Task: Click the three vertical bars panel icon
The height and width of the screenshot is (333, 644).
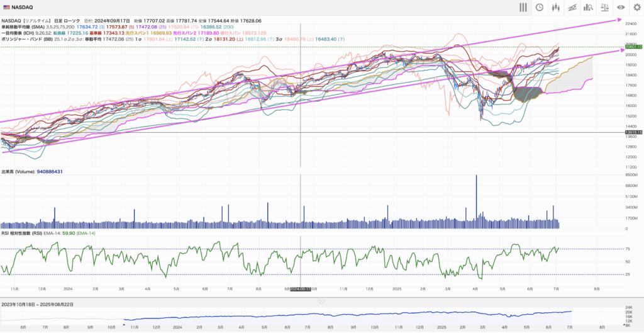Action: pyautogui.click(x=523, y=7)
